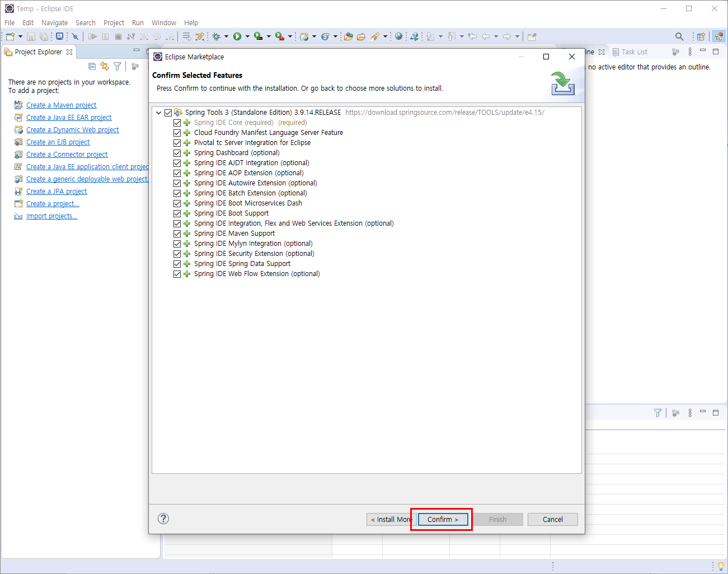This screenshot has height=574, width=728.
Task: Click the Search magnifier icon in toolbar
Action: [679, 36]
